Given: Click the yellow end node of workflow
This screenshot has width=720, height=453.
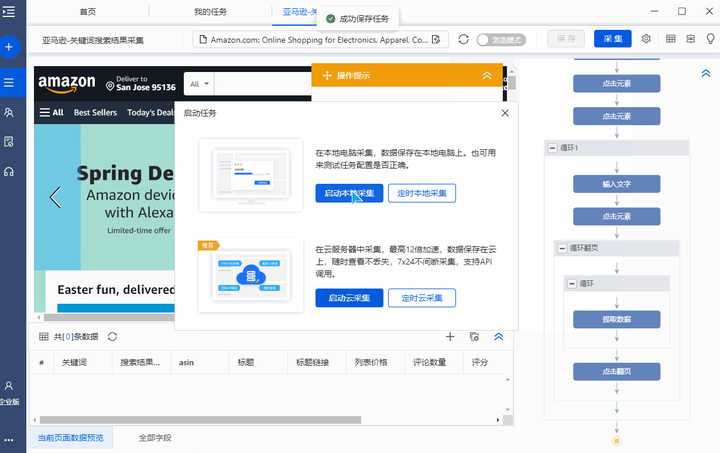Looking at the screenshot, I should click(617, 441).
